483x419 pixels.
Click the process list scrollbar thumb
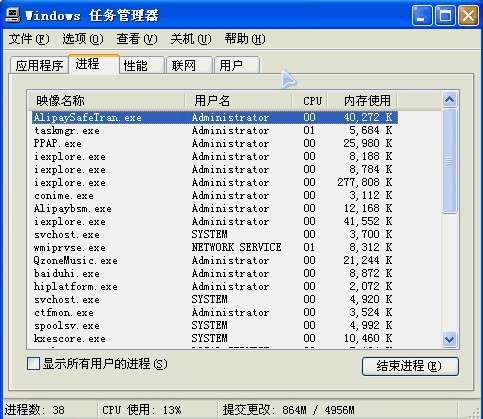[450, 161]
